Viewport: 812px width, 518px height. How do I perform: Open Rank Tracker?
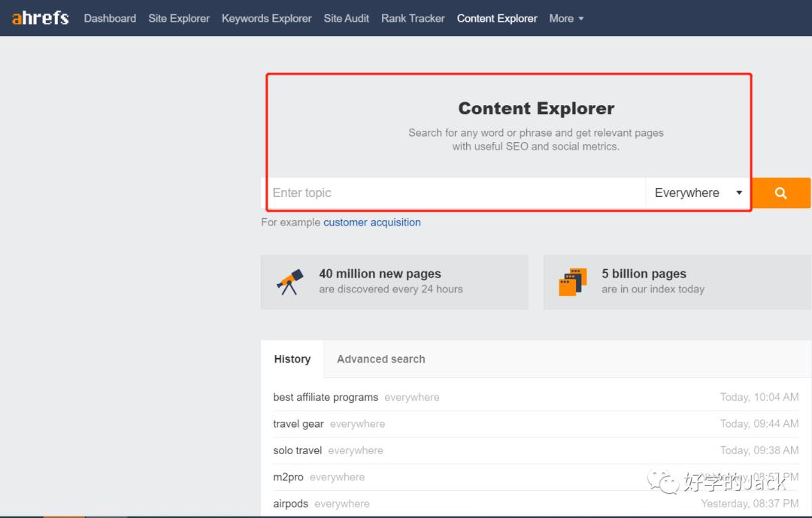coord(413,18)
